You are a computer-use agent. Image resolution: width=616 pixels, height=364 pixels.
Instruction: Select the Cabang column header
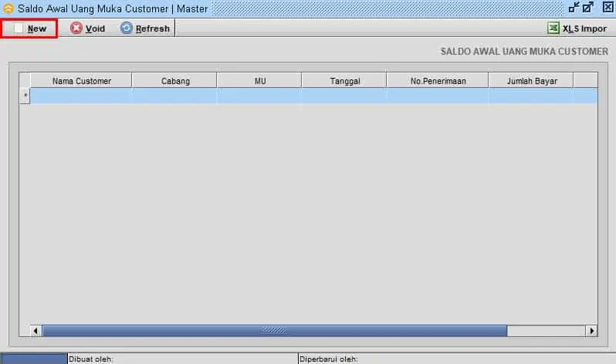coord(174,81)
